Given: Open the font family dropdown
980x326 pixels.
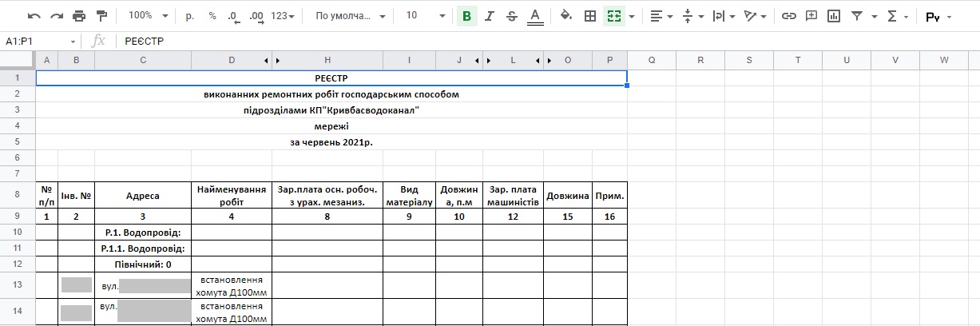Looking at the screenshot, I should [x=350, y=16].
